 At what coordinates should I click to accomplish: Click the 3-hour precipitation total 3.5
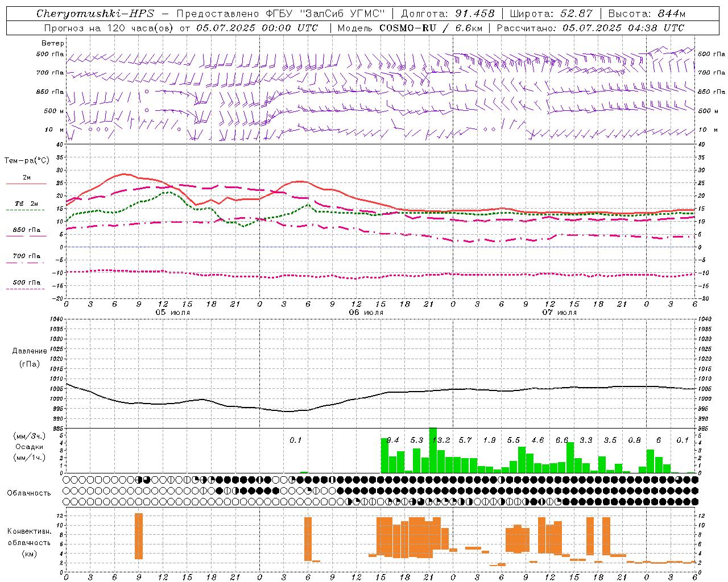(610, 440)
